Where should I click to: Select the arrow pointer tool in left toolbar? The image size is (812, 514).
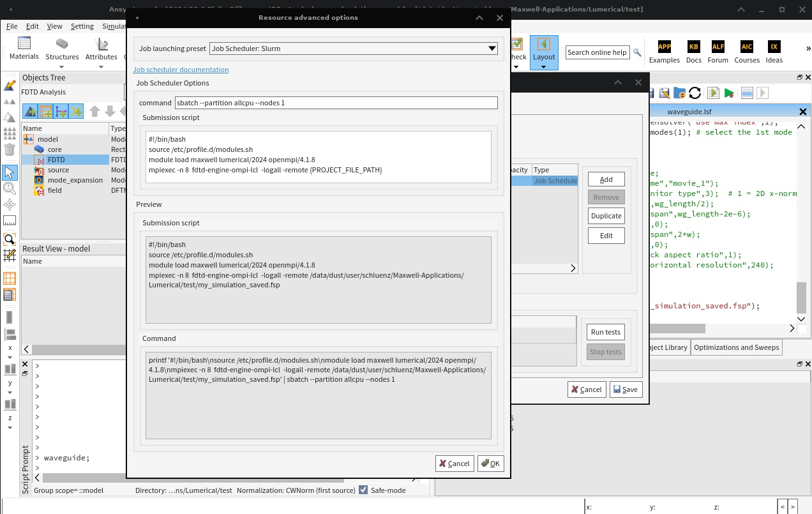pos(10,172)
